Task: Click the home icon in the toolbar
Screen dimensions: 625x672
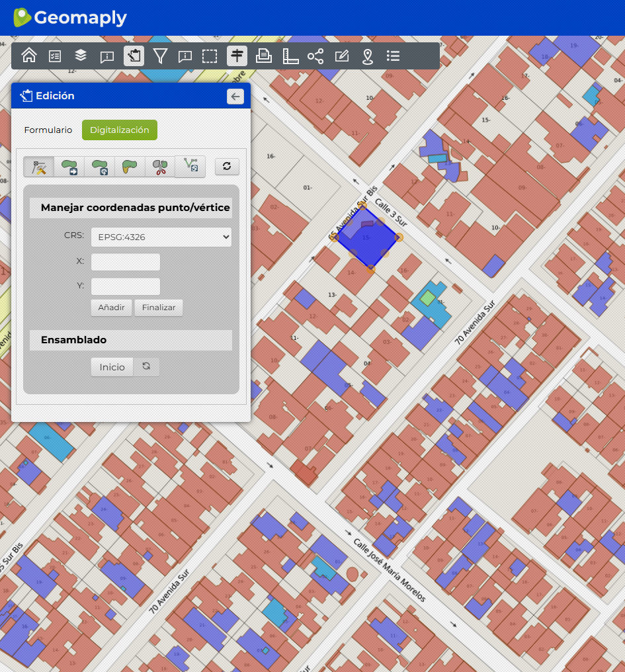Action: (x=29, y=56)
